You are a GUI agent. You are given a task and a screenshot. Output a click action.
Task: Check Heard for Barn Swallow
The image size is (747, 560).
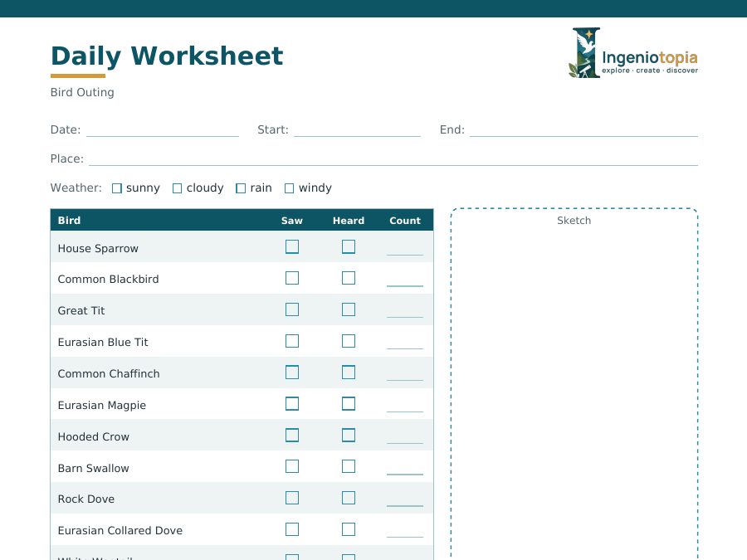click(349, 466)
